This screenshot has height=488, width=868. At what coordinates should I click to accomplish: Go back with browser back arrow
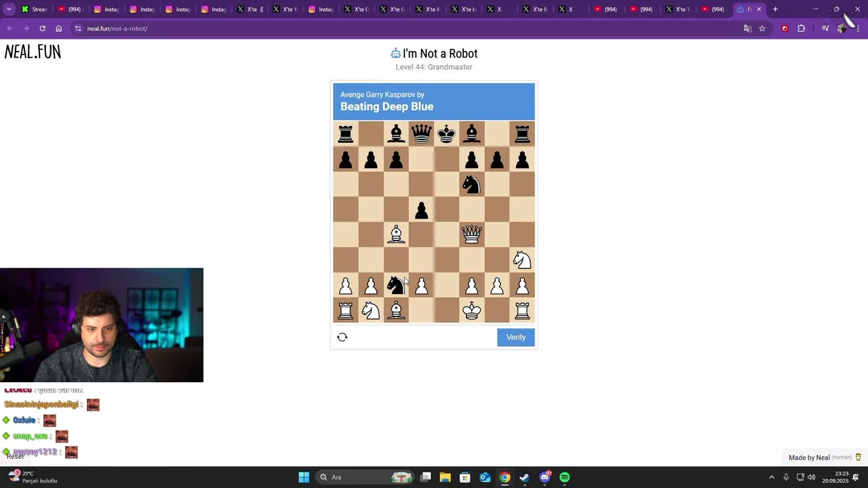coord(9,28)
